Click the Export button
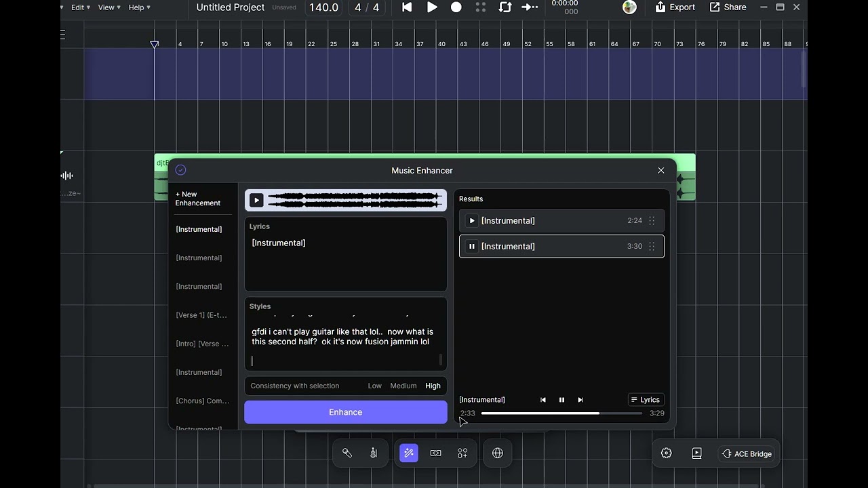The image size is (868, 488). click(x=675, y=7)
